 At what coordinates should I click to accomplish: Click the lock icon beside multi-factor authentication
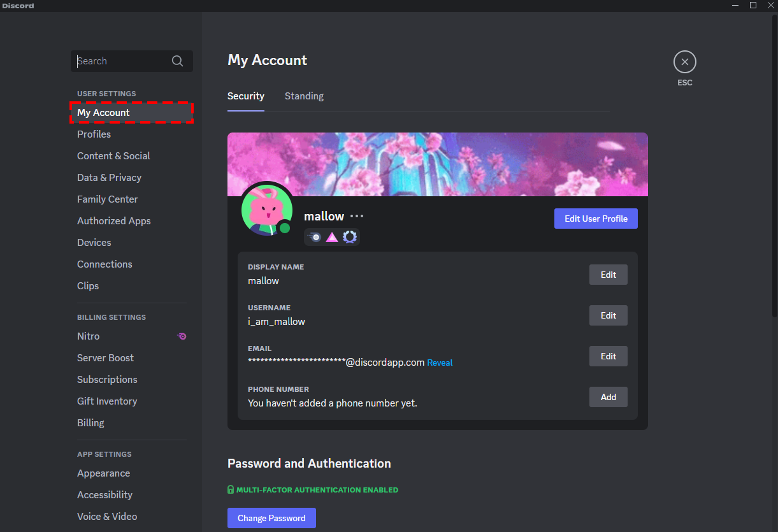(230, 489)
